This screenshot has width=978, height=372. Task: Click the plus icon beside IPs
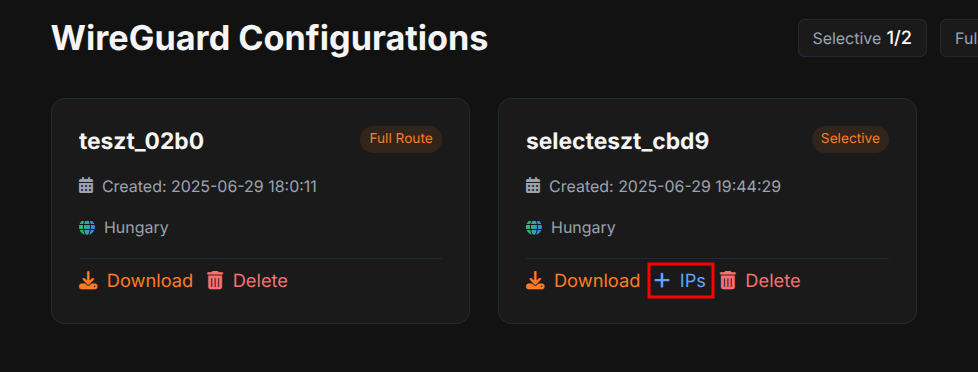click(662, 281)
